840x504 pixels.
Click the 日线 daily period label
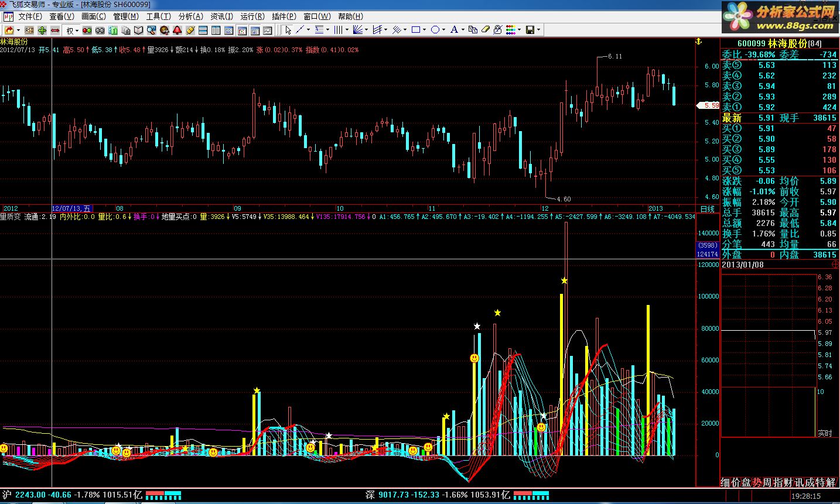point(708,209)
